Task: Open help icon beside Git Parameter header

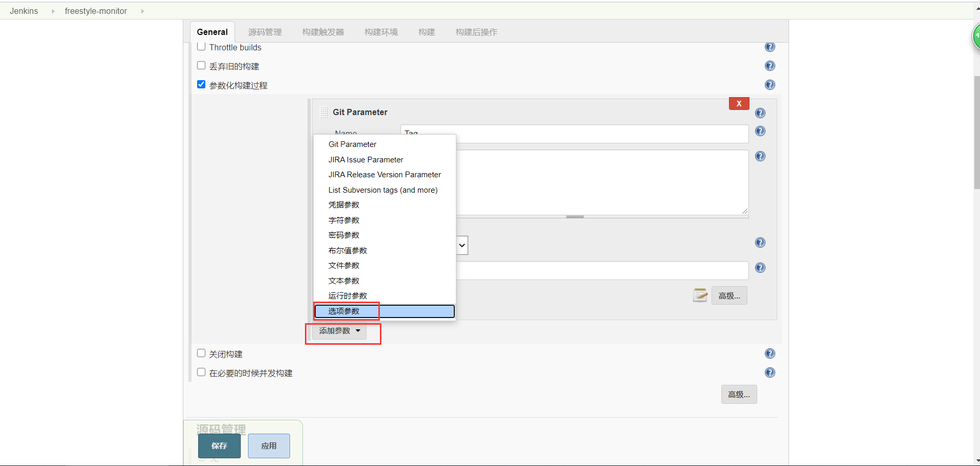Action: (x=760, y=113)
